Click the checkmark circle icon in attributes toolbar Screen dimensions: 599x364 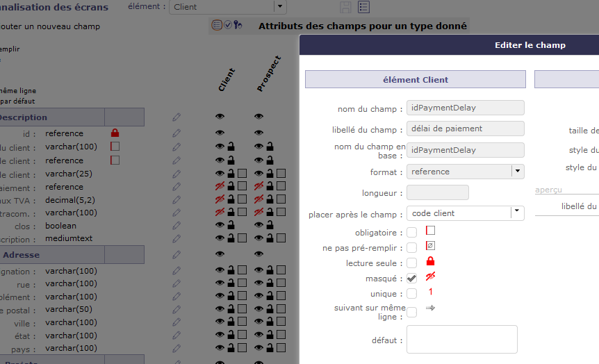pyautogui.click(x=227, y=26)
